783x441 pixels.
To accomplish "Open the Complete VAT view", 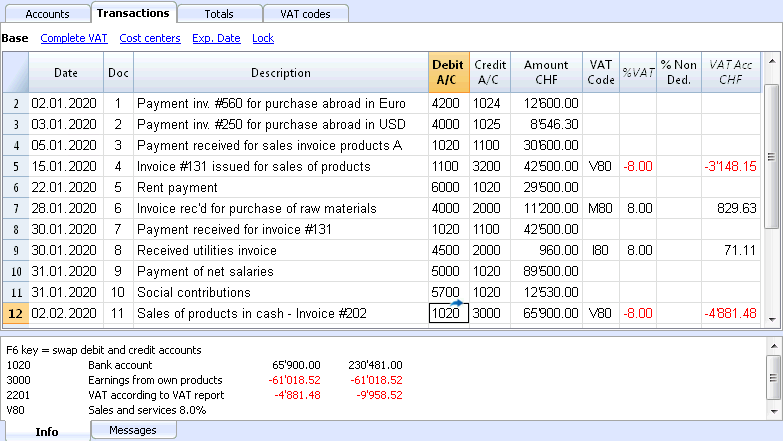I will click(74, 38).
